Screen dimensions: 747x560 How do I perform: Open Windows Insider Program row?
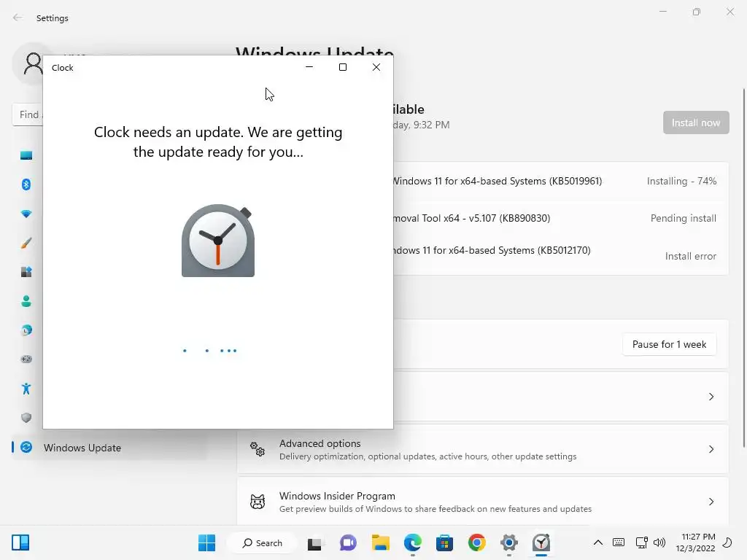coord(483,502)
